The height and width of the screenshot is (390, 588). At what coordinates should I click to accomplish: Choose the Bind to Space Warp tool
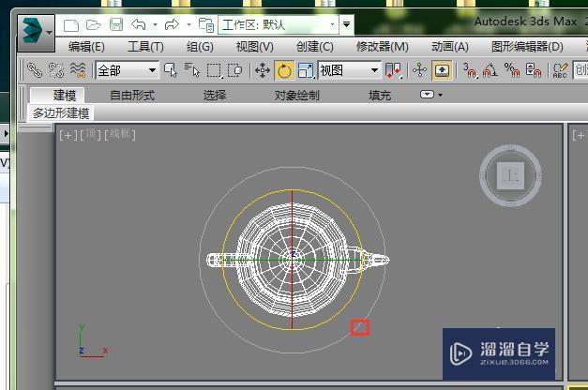pos(78,70)
